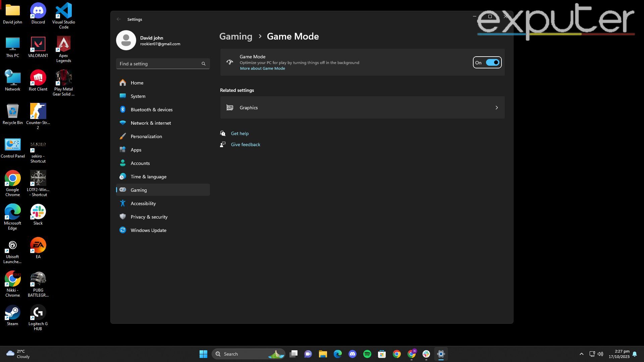Click the Find a setting search box
Image resolution: width=644 pixels, height=362 pixels.
158,64
